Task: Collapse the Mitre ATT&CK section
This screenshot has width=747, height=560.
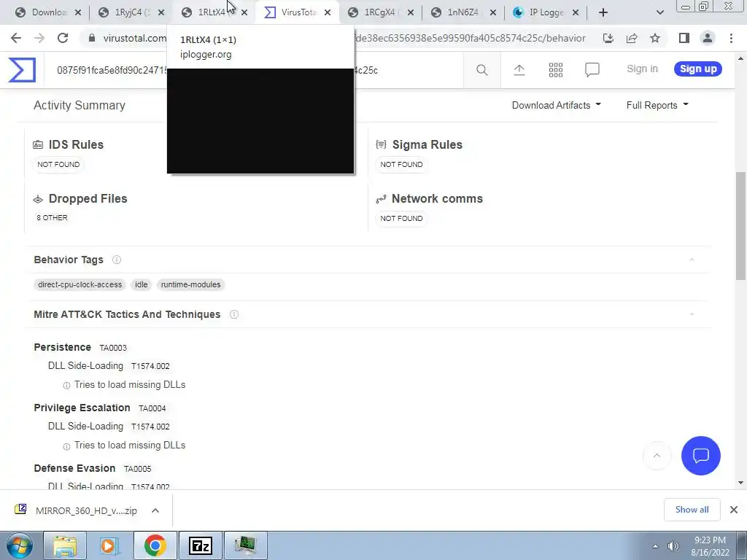Action: click(692, 314)
